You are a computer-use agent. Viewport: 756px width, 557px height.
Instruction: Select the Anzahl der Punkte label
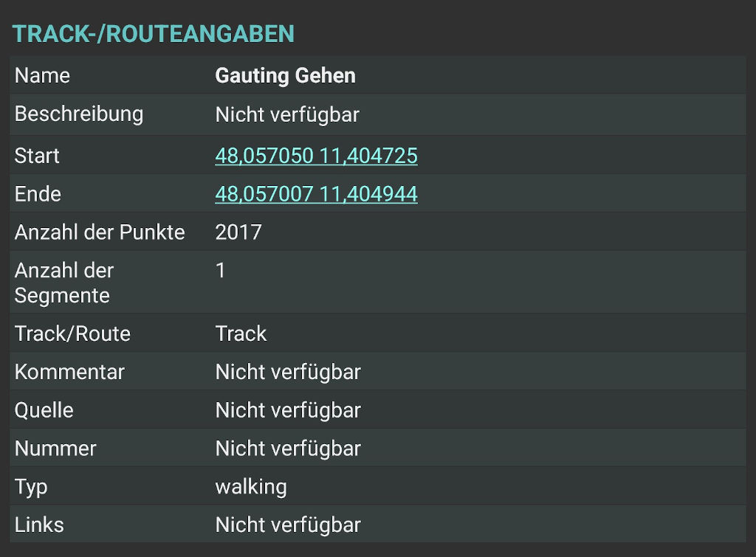coord(100,232)
